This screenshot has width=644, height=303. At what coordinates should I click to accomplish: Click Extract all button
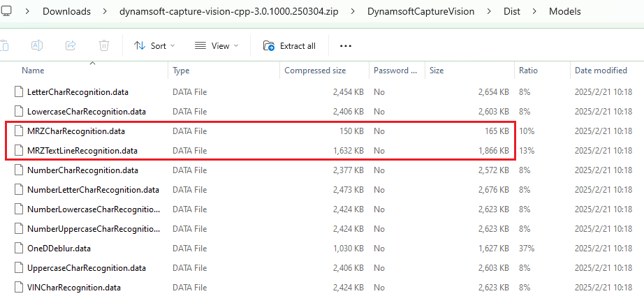click(x=290, y=45)
